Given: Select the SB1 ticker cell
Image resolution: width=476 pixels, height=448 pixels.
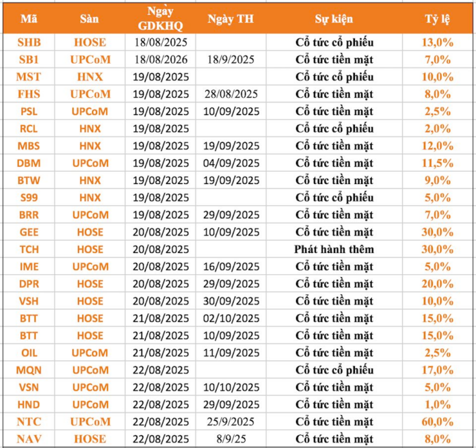Looking at the screenshot, I should [29, 60].
